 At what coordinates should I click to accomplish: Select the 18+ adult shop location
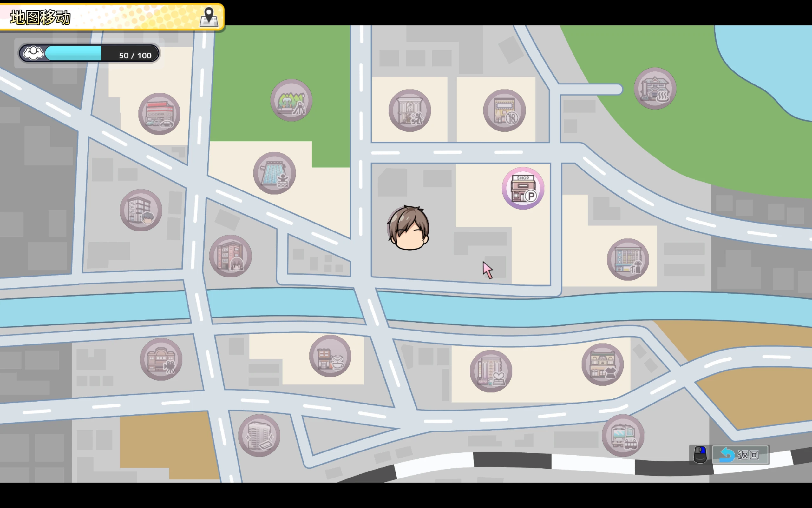coord(504,110)
